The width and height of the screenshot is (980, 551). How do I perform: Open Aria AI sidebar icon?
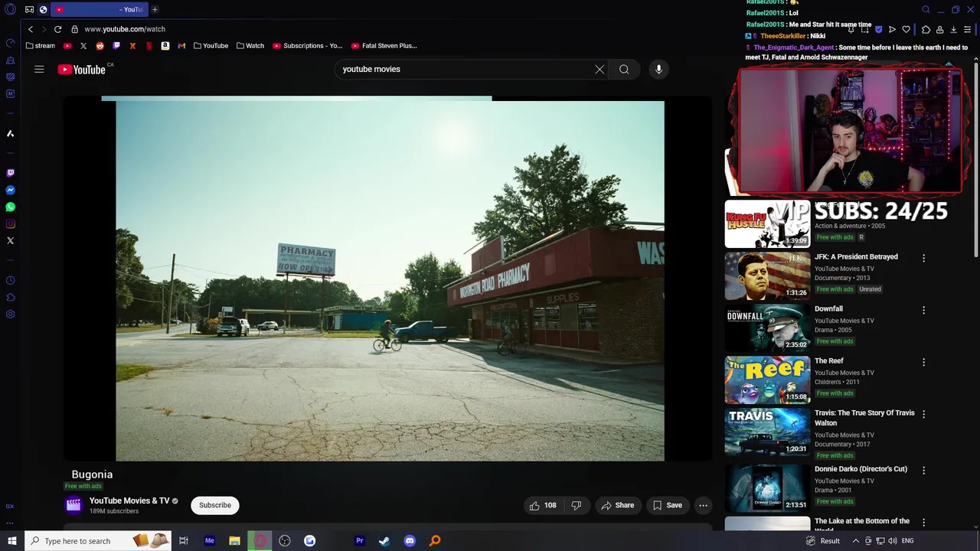click(x=11, y=133)
